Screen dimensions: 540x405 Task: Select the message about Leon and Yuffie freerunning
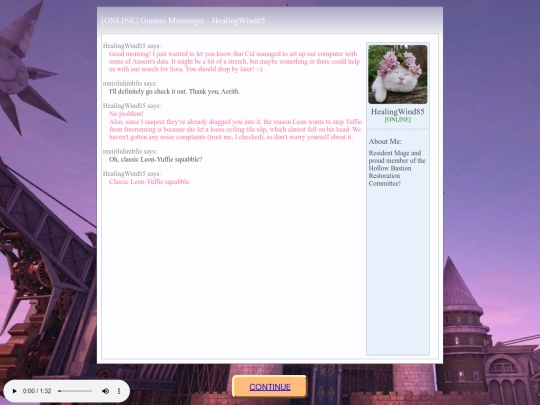[x=236, y=129]
